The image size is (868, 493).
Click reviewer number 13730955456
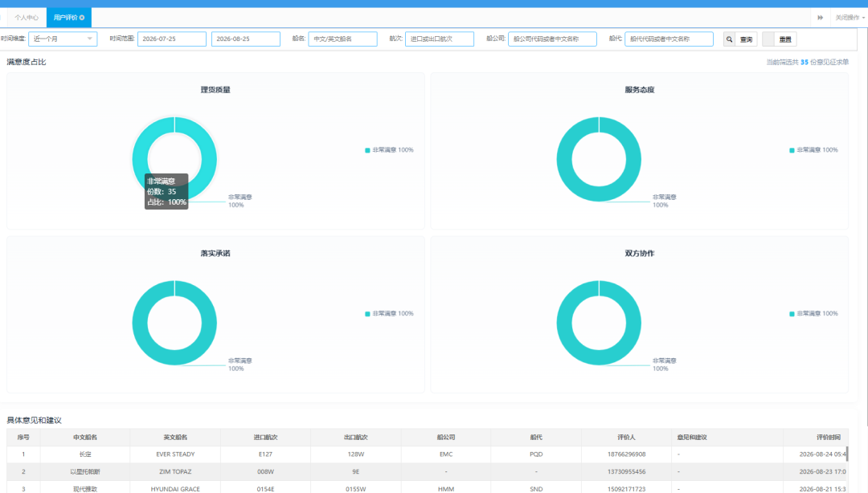[x=626, y=472]
